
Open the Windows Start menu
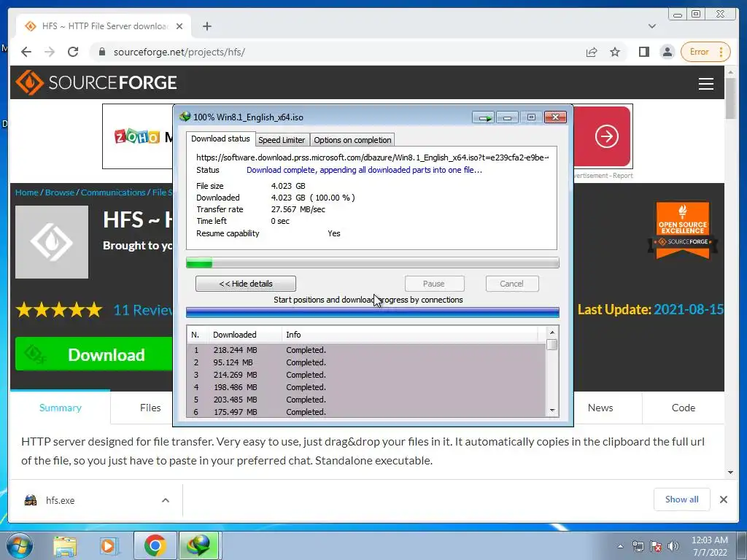(20, 545)
